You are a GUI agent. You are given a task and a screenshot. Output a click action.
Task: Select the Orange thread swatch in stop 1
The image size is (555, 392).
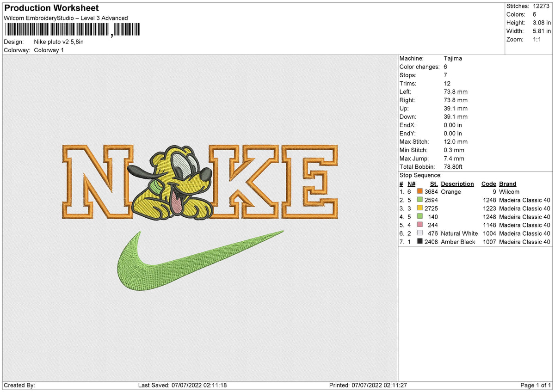[420, 192]
